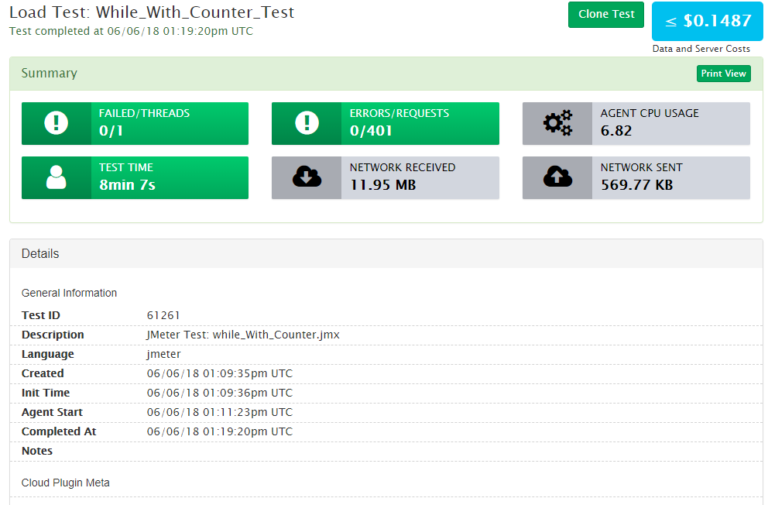Screen dimensions: 768x505
Task: Select the Errors/Requests 0/401 value
Action: tap(371, 131)
